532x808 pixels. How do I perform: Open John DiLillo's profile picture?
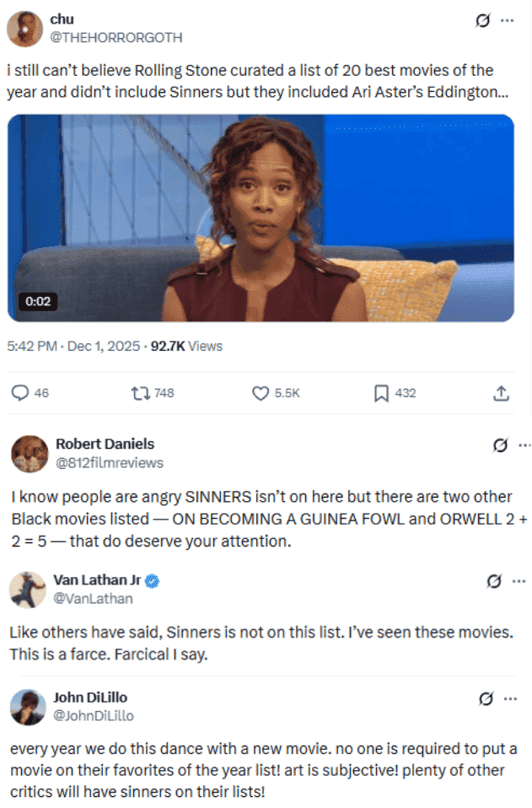pos(28,707)
